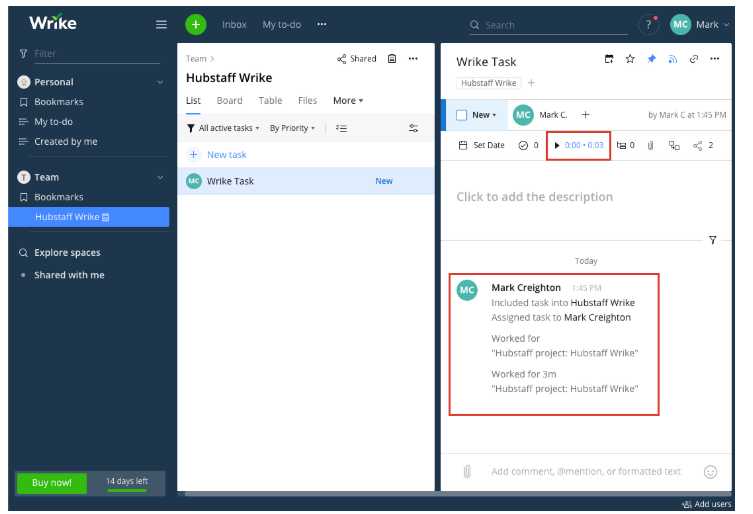Screen dimensions: 753x514
Task: Switch to the Table tab
Action: tap(270, 101)
